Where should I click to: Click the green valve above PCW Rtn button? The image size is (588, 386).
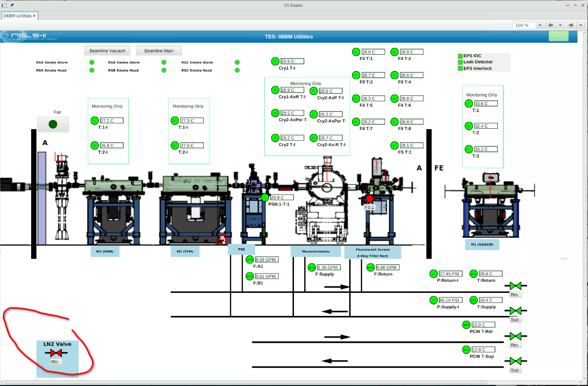(x=515, y=336)
